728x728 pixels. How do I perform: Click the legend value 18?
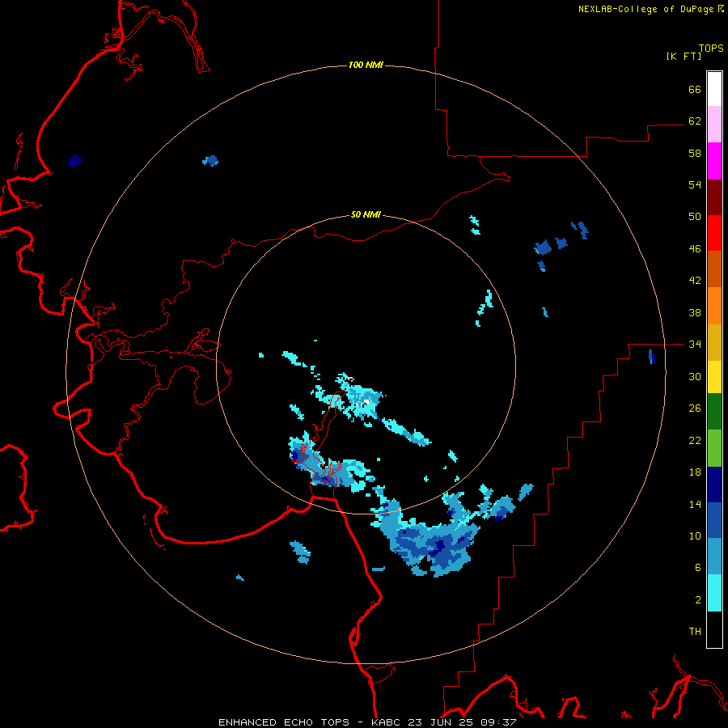tap(695, 472)
